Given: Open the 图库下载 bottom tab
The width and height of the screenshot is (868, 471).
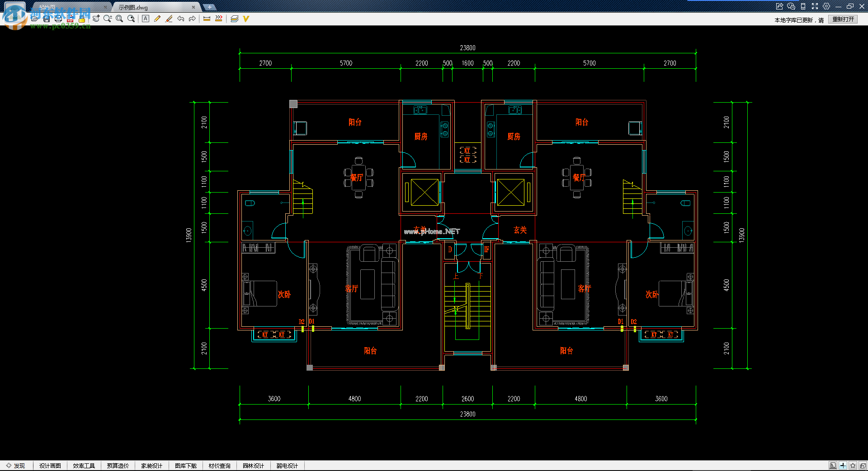Looking at the screenshot, I should coord(186,466).
